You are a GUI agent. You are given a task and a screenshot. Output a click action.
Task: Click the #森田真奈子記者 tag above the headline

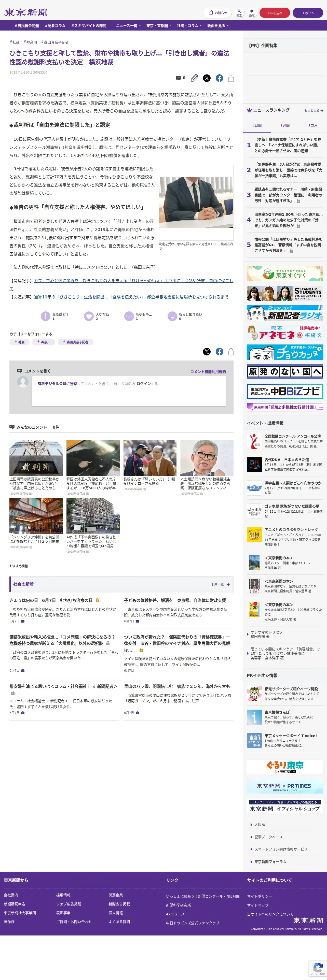coord(55,42)
